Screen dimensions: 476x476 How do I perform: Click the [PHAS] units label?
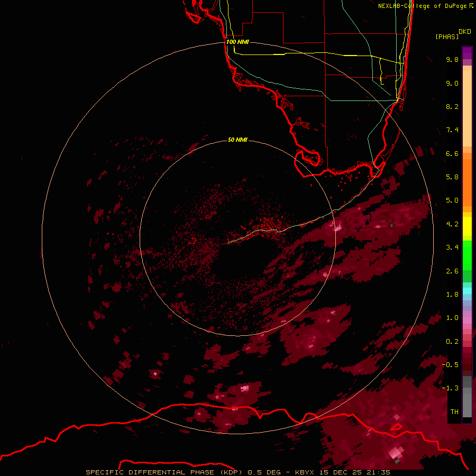tap(447, 36)
